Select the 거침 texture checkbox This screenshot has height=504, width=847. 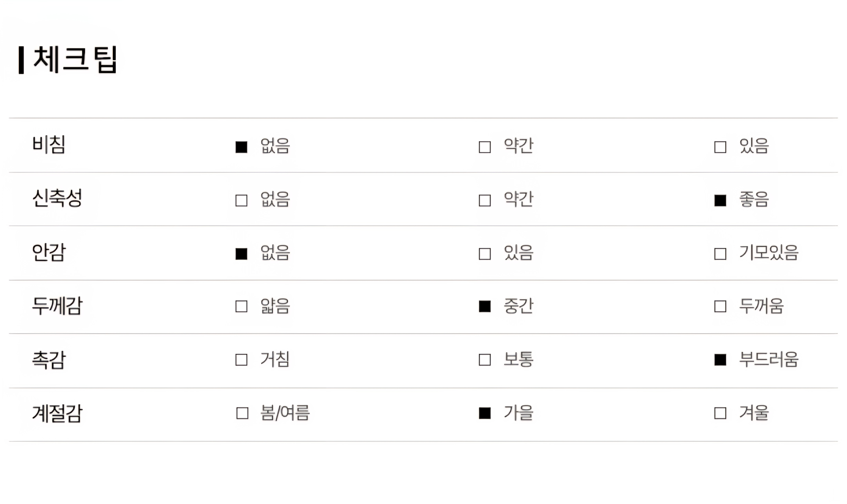click(241, 360)
